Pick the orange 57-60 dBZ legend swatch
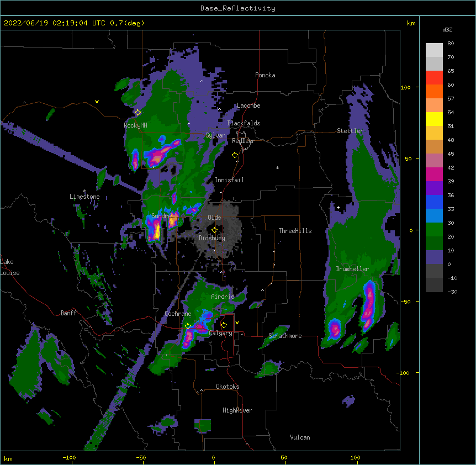The width and height of the screenshot is (476, 465). point(434,91)
